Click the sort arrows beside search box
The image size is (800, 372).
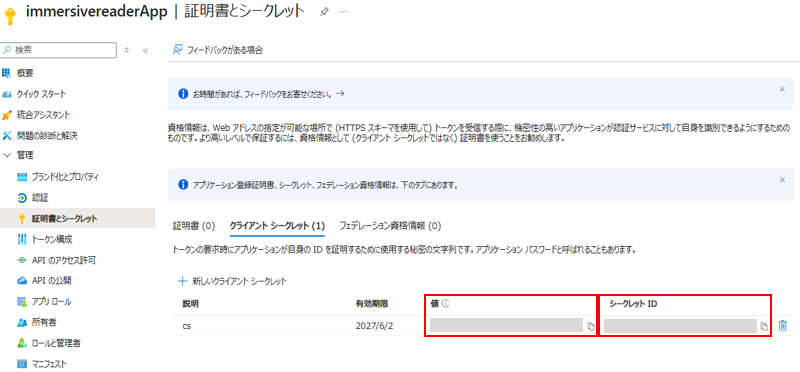click(127, 50)
